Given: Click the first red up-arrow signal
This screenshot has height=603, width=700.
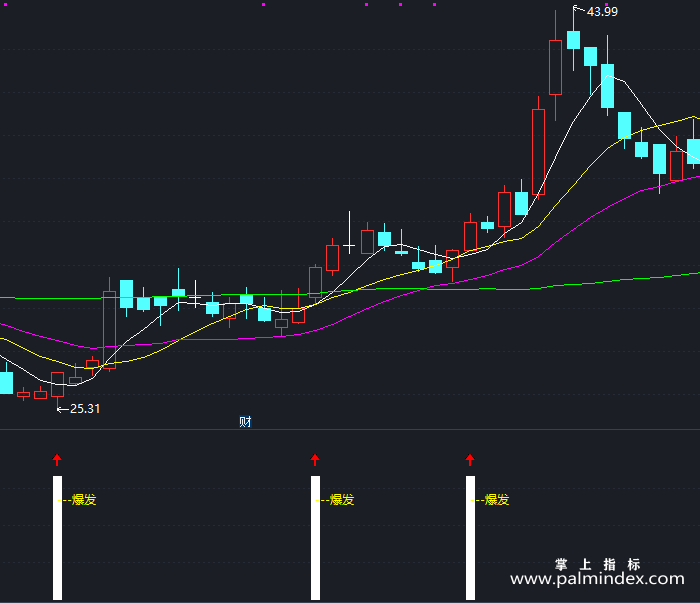Looking at the screenshot, I should click(x=57, y=460).
